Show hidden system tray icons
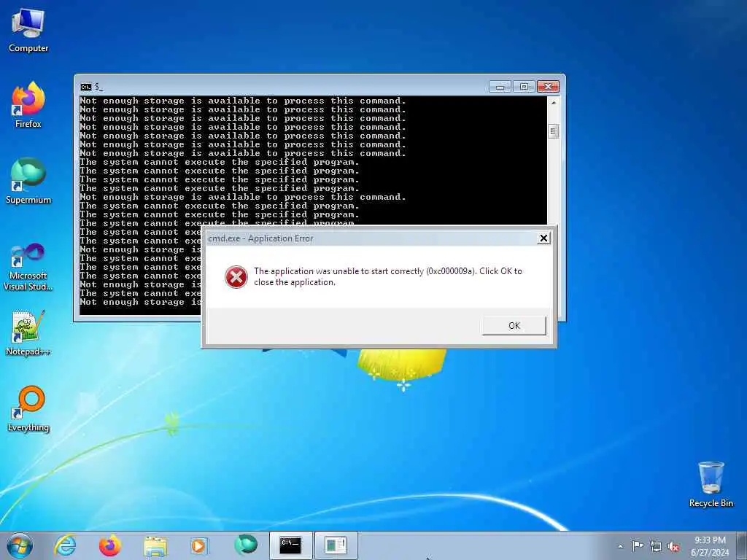Screen dimensions: 747x560 tap(620, 546)
